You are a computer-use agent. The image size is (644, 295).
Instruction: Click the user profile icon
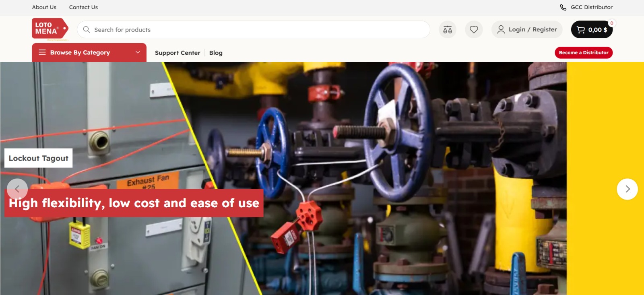501,29
